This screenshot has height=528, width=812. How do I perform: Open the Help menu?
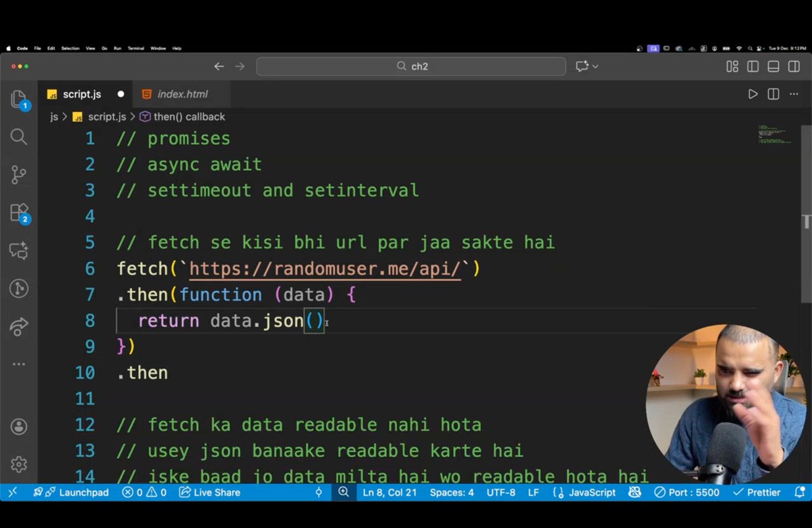pyautogui.click(x=177, y=48)
